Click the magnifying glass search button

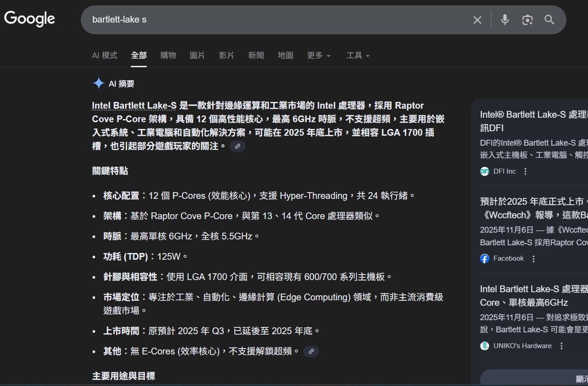pos(549,20)
